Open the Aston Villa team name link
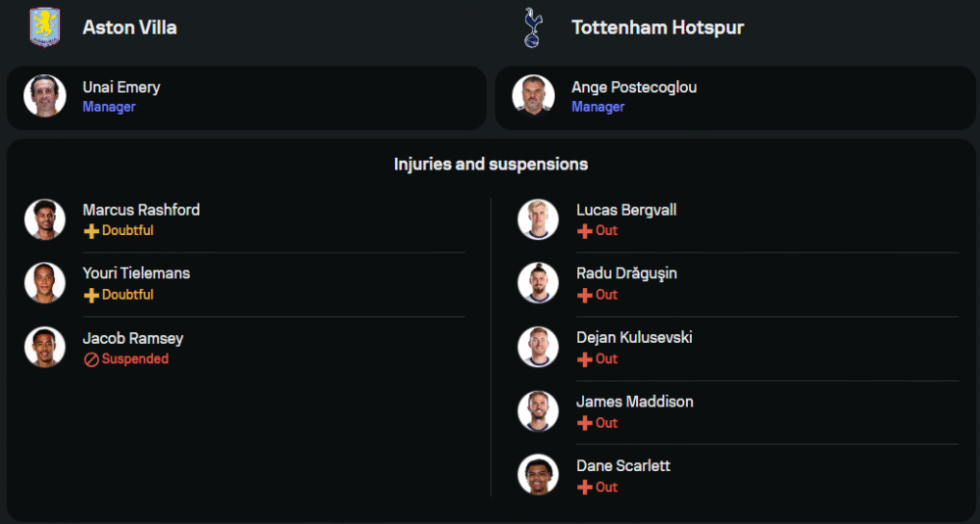The image size is (980, 524). point(129,27)
